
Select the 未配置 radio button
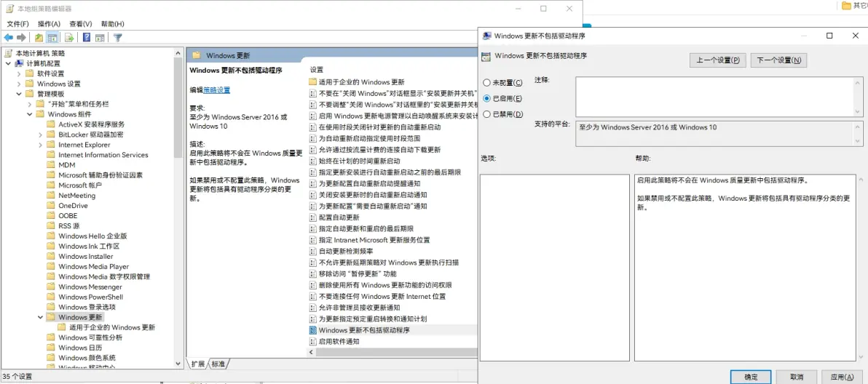[x=487, y=83]
